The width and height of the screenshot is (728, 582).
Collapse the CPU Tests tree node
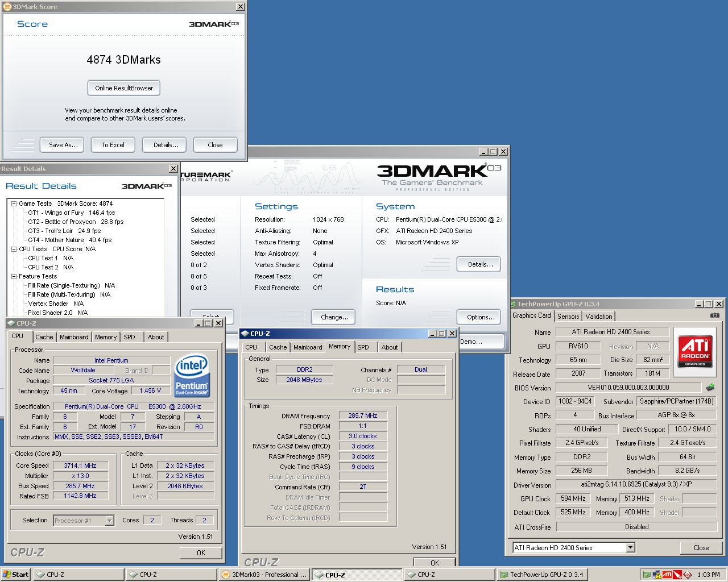(x=14, y=249)
